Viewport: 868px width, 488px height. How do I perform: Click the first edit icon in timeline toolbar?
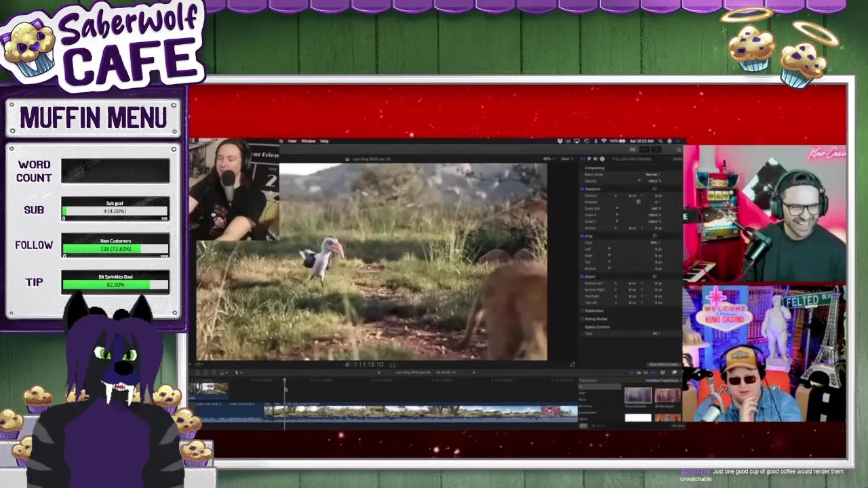coord(197,372)
